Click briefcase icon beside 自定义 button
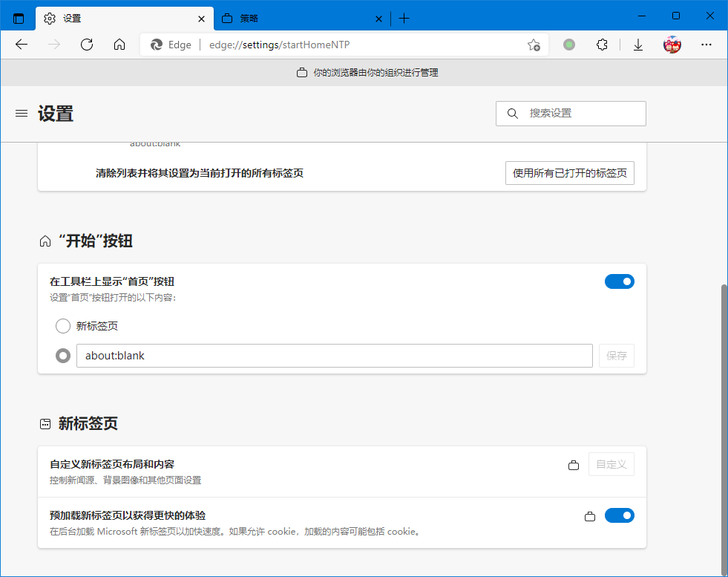The width and height of the screenshot is (728, 577). [x=574, y=465]
